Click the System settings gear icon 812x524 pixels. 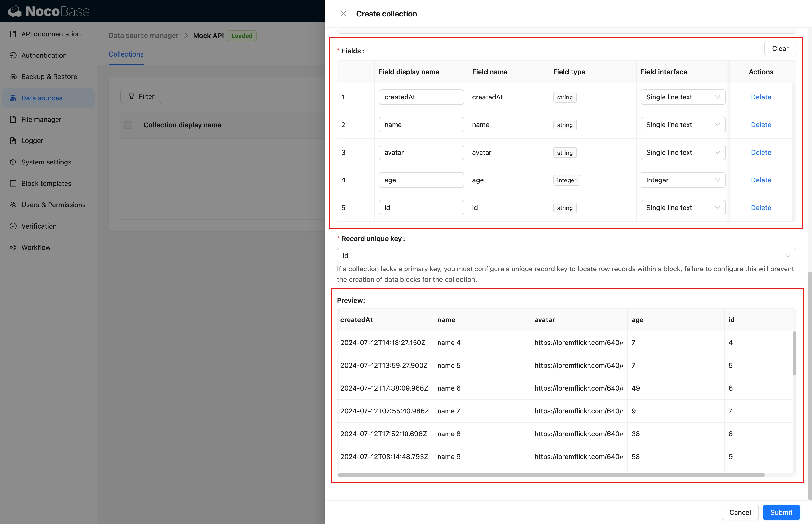coord(13,162)
